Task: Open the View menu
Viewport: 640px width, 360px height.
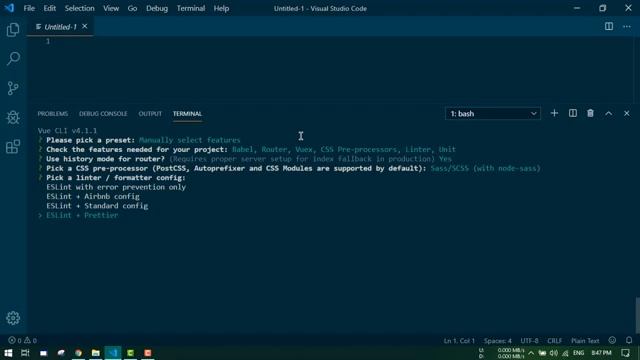Action: coord(111,8)
